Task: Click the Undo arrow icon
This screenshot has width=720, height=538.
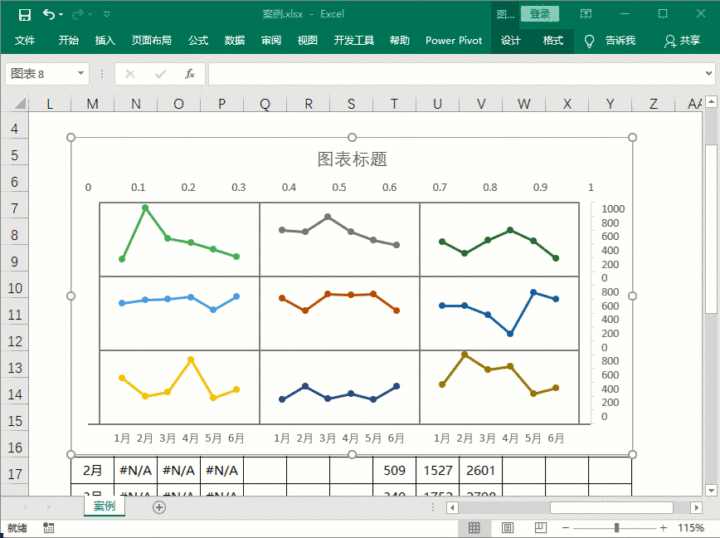Action: [x=49, y=14]
